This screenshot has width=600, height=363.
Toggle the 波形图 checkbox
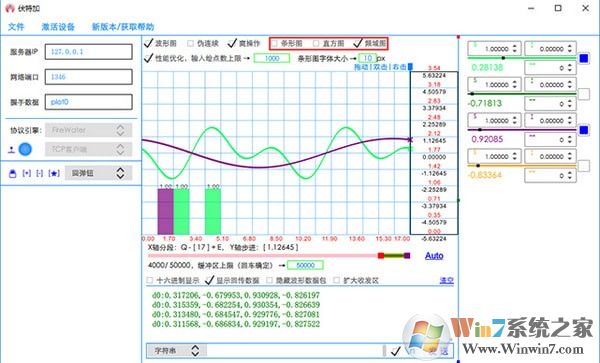click(x=149, y=43)
